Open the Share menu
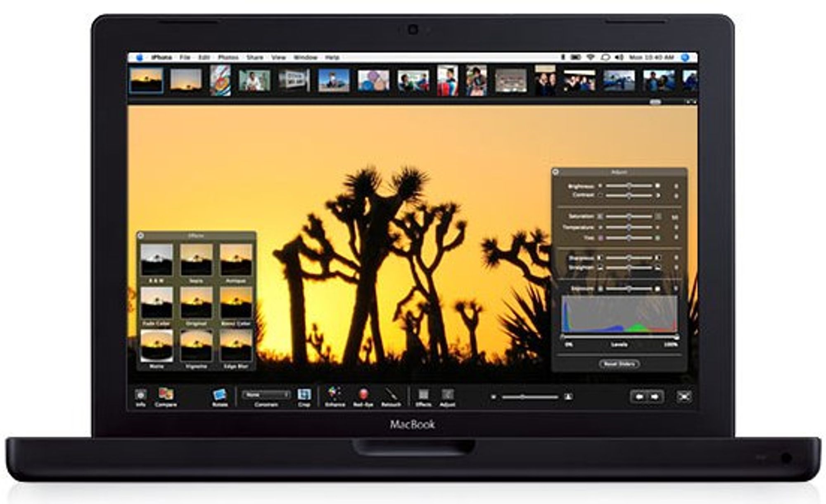The height and width of the screenshot is (504, 826). point(255,57)
